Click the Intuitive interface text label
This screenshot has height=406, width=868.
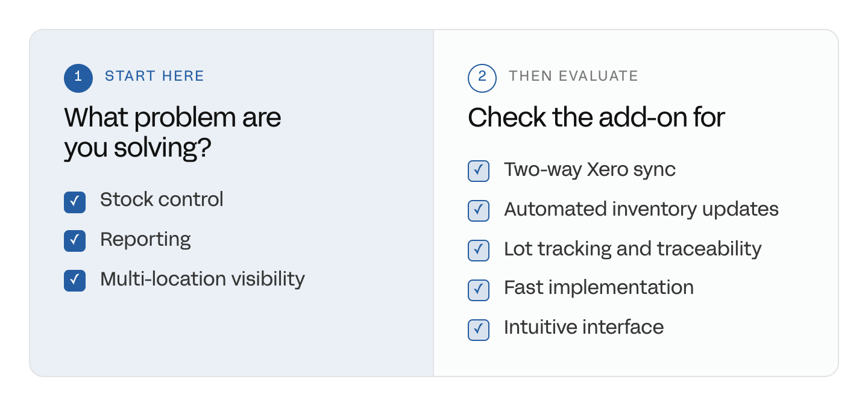pos(583,327)
